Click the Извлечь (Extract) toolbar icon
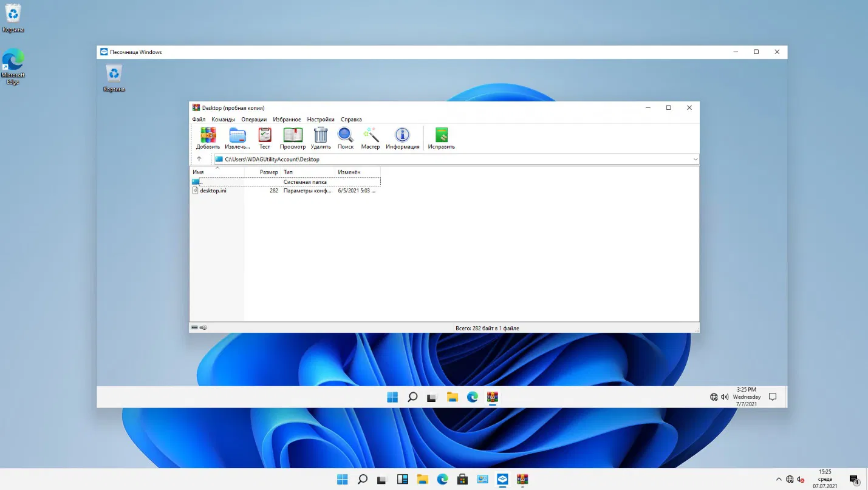 tap(237, 138)
